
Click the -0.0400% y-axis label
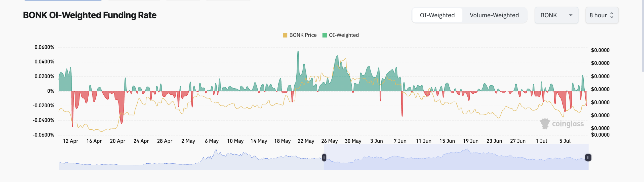click(43, 120)
